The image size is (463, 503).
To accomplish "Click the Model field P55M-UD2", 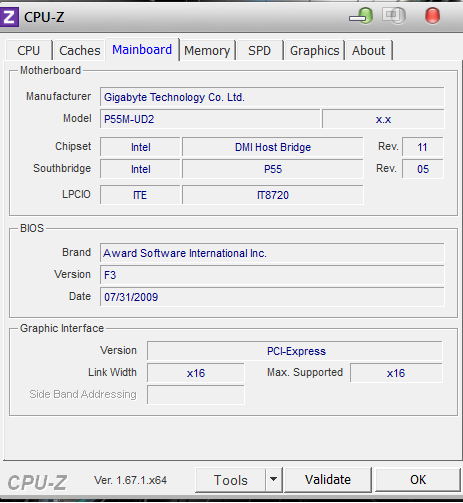I will tap(210, 119).
